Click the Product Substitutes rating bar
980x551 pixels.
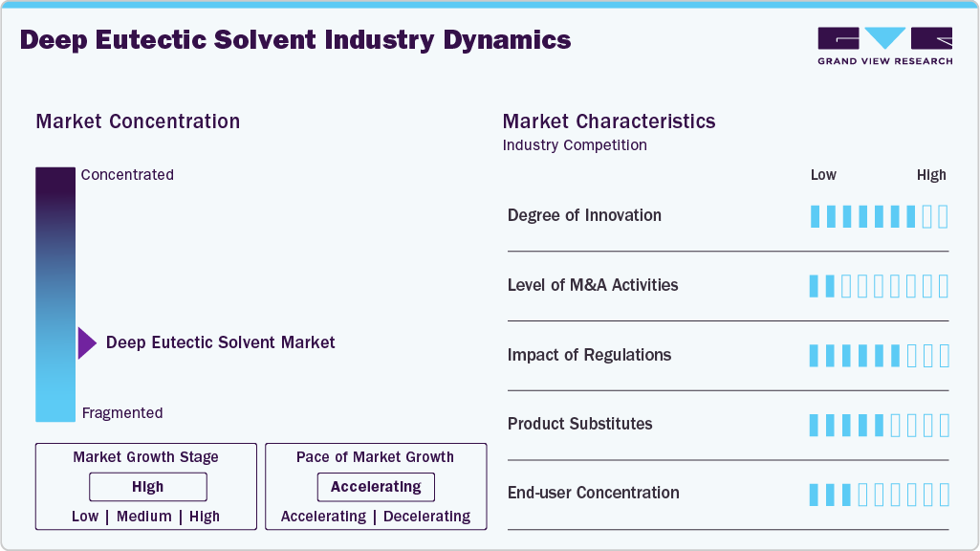[879, 425]
